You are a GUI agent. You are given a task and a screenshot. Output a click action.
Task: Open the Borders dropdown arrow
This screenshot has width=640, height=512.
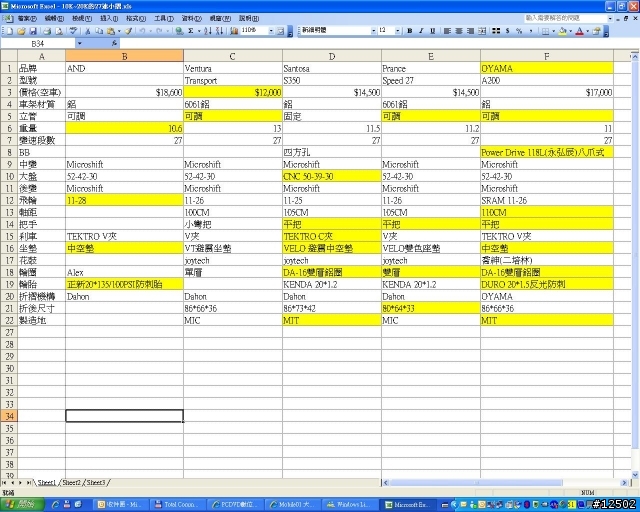pos(553,31)
